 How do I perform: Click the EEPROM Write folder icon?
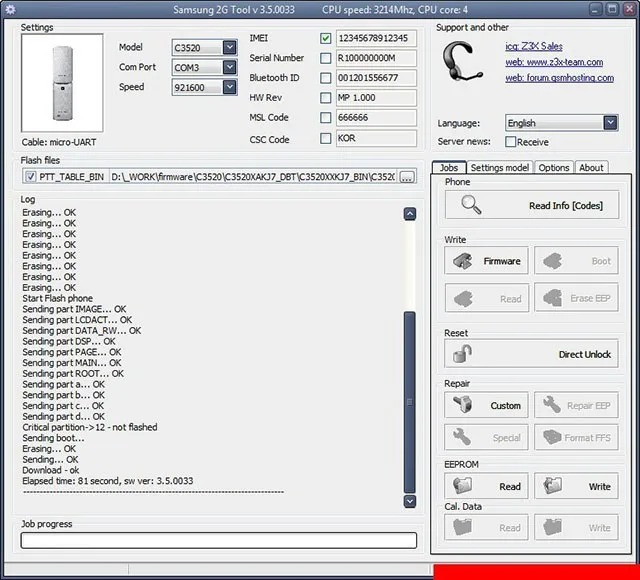(553, 486)
